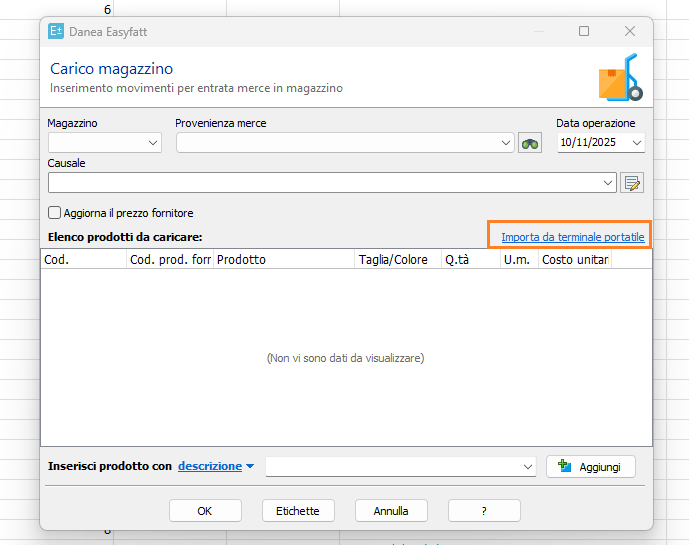The width and height of the screenshot is (689, 545).
Task: Click the edit causale notepad icon
Action: coord(631,183)
